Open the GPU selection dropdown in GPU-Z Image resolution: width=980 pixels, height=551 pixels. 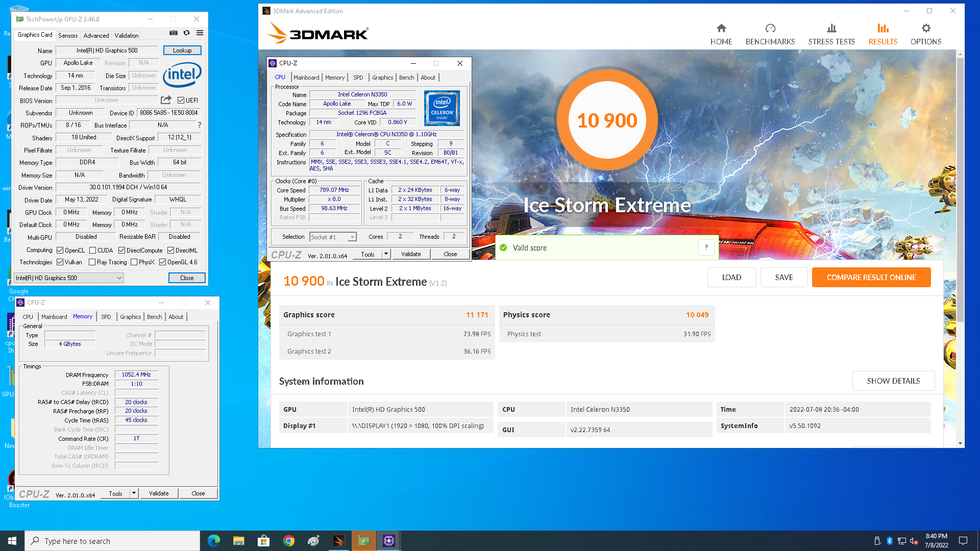(x=69, y=278)
